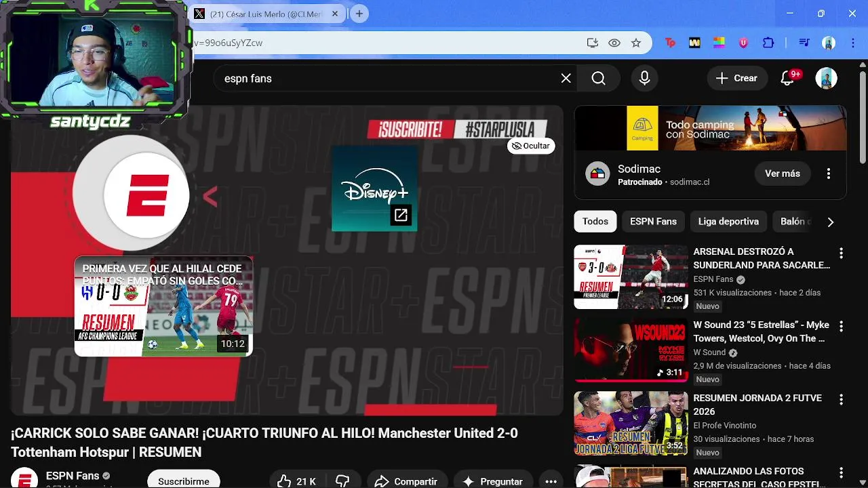The image size is (868, 488).
Task: Close the César Luis Merlo tab
Action: pyautogui.click(x=335, y=14)
